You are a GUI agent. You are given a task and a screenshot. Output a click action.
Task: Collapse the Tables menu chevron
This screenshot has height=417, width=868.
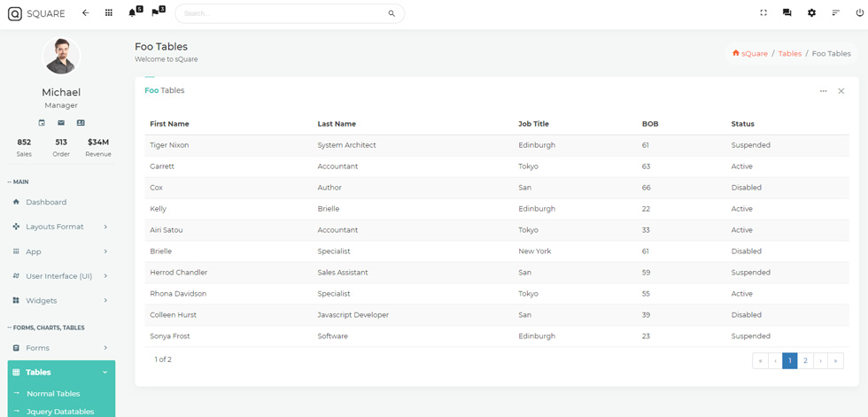point(105,372)
